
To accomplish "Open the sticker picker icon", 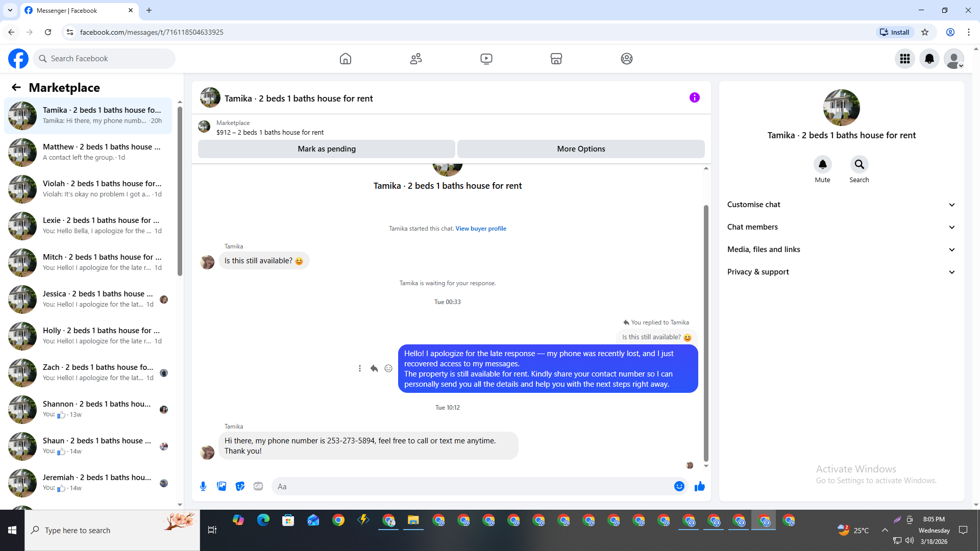I will tap(240, 486).
